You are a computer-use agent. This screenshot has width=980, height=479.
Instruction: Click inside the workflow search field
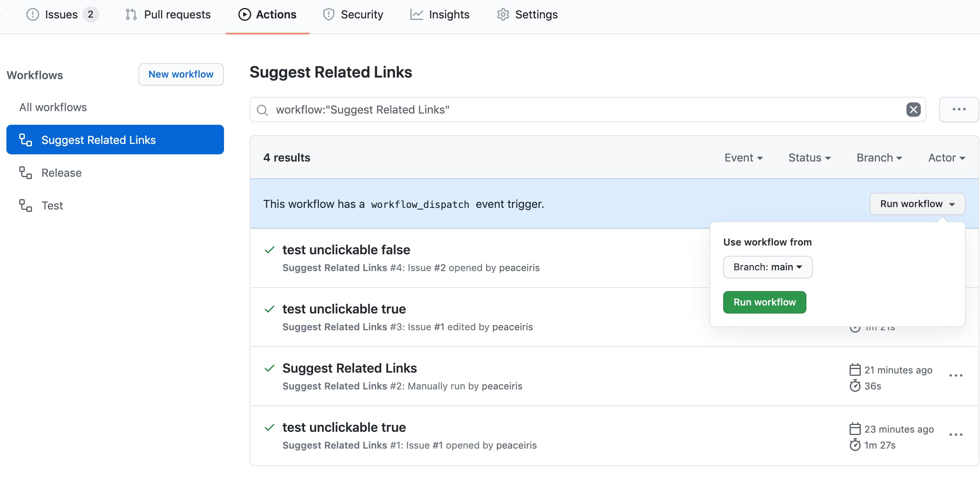click(560, 110)
